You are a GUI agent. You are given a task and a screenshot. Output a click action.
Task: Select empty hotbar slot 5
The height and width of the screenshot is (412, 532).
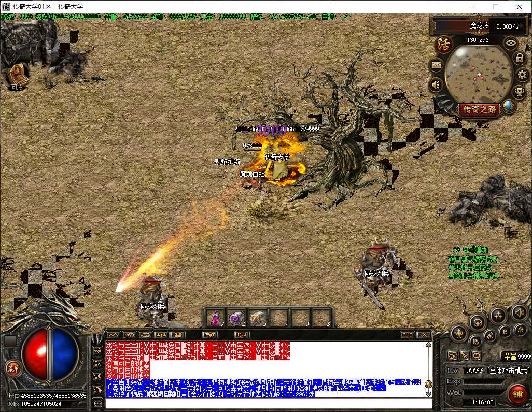click(300, 319)
